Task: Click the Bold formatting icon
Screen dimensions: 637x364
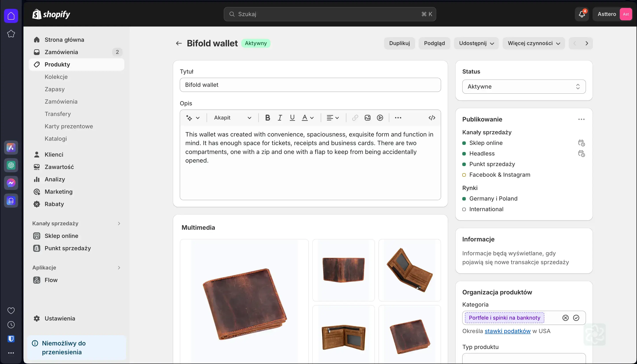Action: [267, 118]
